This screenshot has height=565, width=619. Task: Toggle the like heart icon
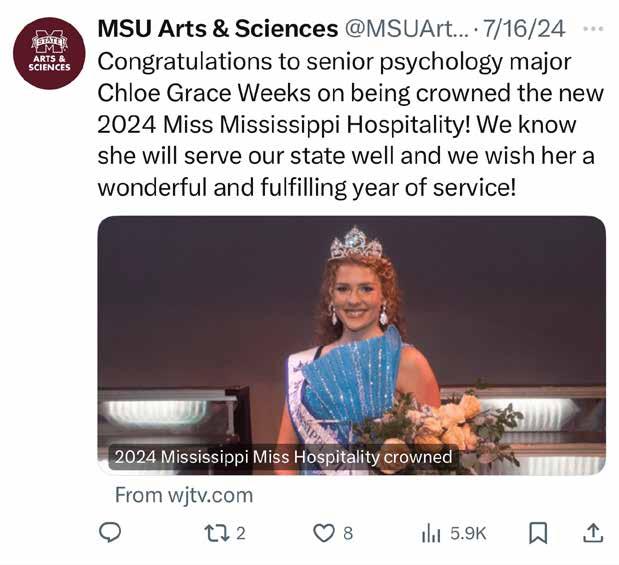coord(323,533)
